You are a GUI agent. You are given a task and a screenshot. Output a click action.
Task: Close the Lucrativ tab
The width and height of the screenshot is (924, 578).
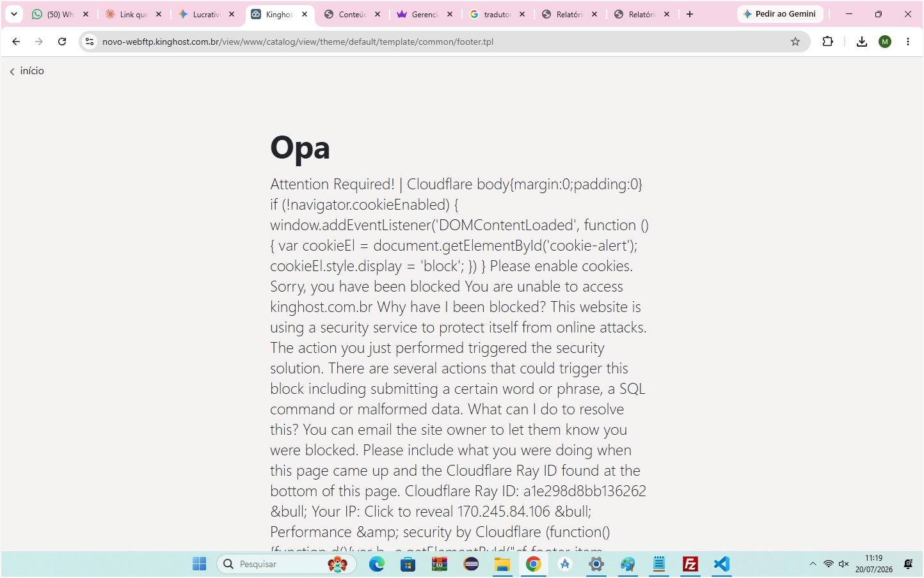232,14
